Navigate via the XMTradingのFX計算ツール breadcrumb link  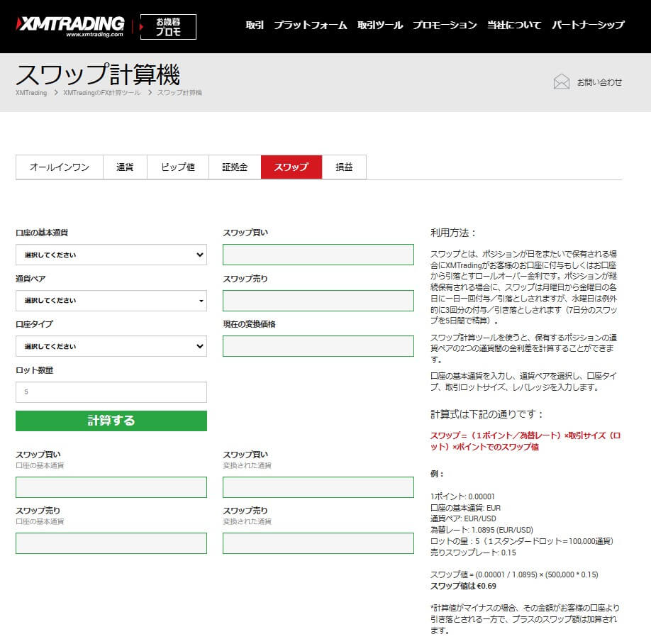click(101, 92)
